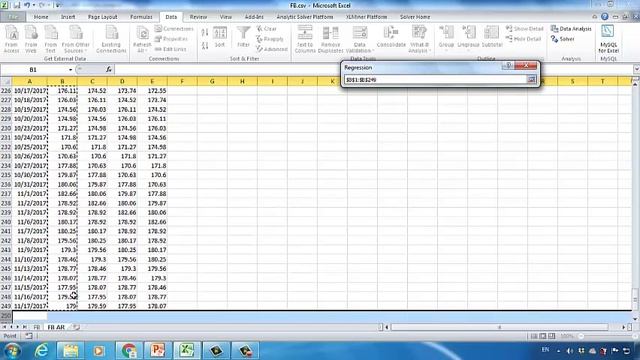
Task: Select column F header
Action: click(182, 81)
